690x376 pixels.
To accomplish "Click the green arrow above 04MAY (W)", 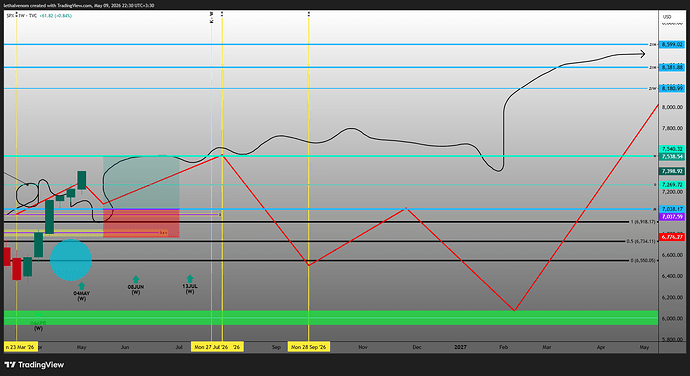I will coord(81,286).
